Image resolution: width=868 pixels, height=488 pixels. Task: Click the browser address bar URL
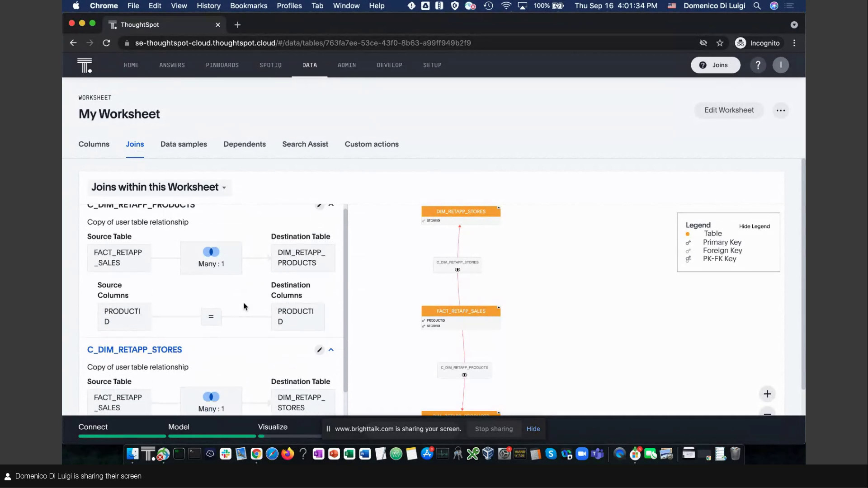[303, 43]
